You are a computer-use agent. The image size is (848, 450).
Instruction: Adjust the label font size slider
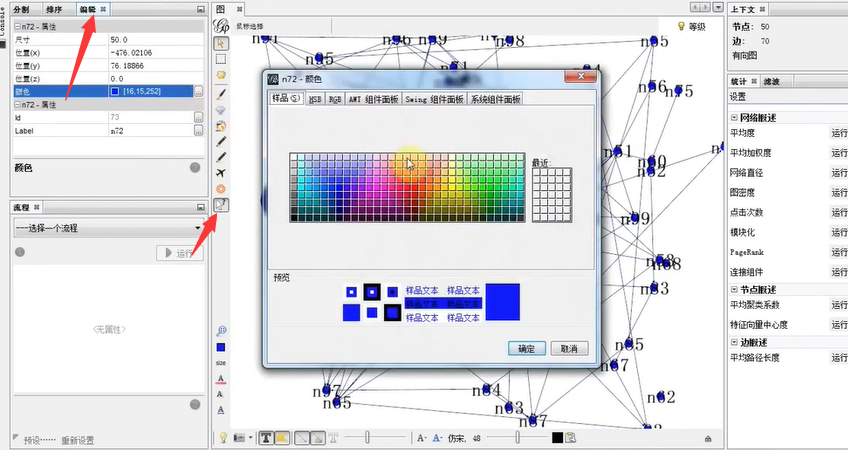point(518,438)
